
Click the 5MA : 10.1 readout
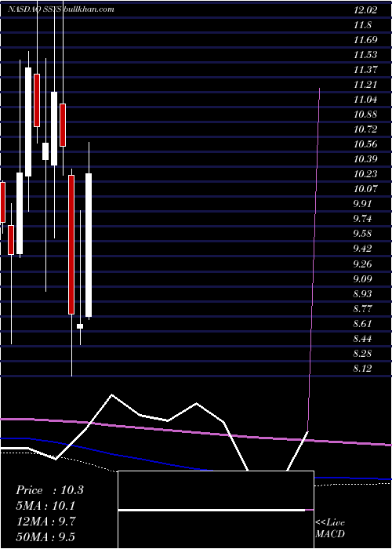coord(45,506)
